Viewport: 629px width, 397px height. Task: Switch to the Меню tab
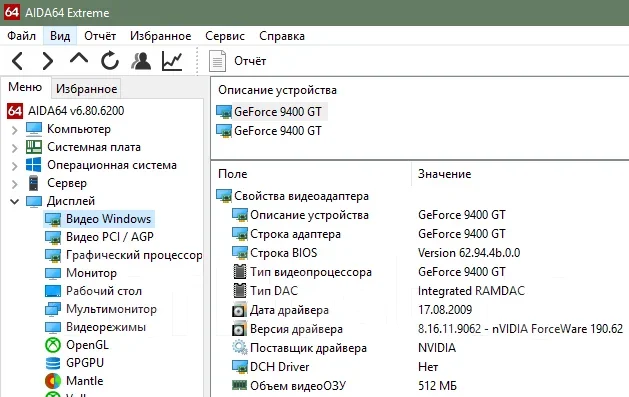coord(25,87)
